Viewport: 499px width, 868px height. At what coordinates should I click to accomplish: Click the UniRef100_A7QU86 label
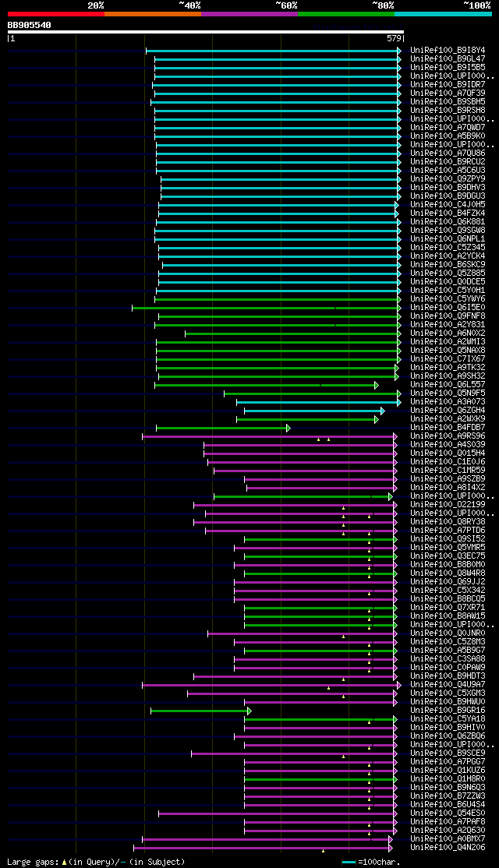(x=448, y=153)
